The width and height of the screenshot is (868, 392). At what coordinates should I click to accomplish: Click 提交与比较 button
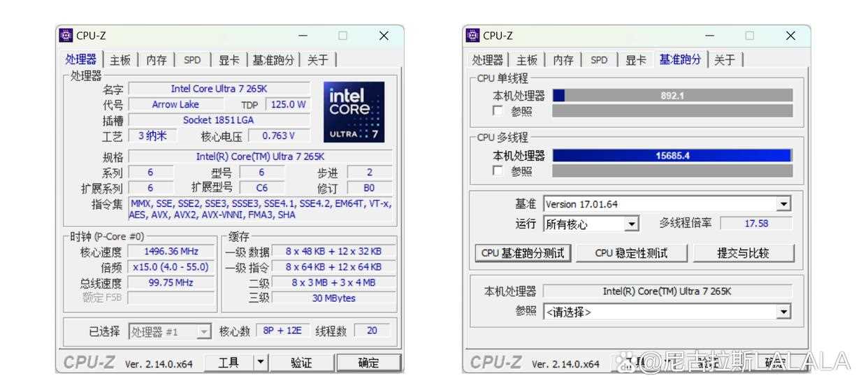(x=744, y=253)
